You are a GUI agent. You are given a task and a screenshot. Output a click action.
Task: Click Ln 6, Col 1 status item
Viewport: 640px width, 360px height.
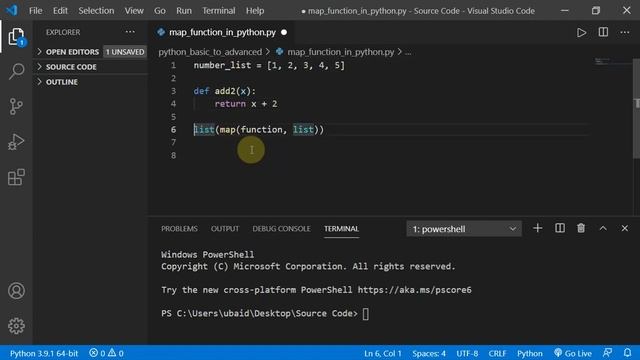pos(383,353)
